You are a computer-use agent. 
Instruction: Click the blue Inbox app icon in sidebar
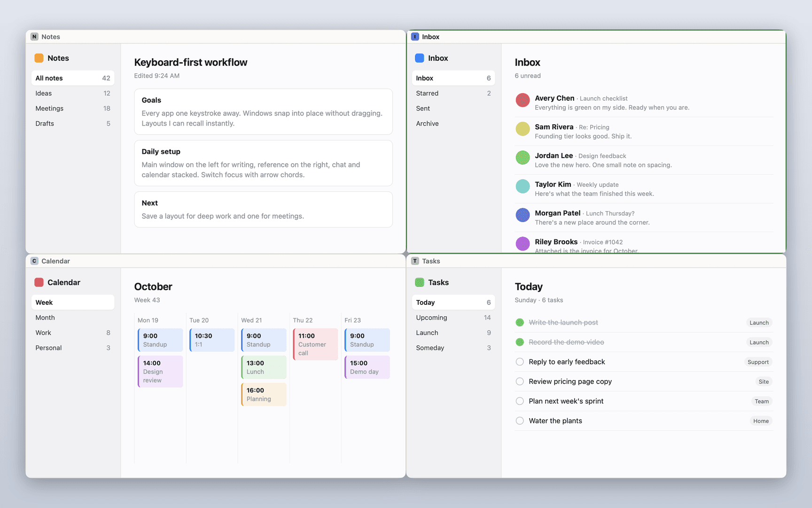coord(420,58)
